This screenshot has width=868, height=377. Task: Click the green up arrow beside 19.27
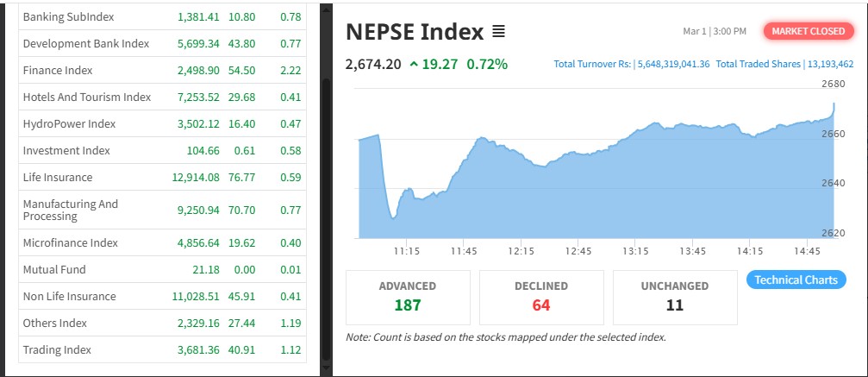tap(415, 64)
